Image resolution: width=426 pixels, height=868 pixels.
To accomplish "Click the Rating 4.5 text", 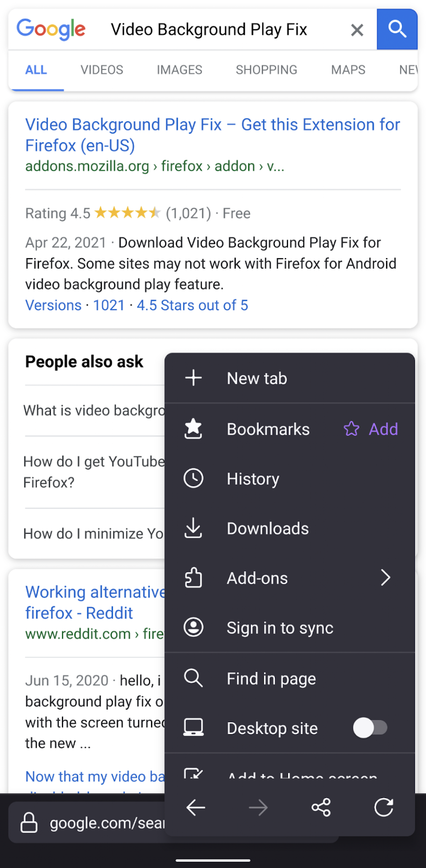I will (58, 213).
